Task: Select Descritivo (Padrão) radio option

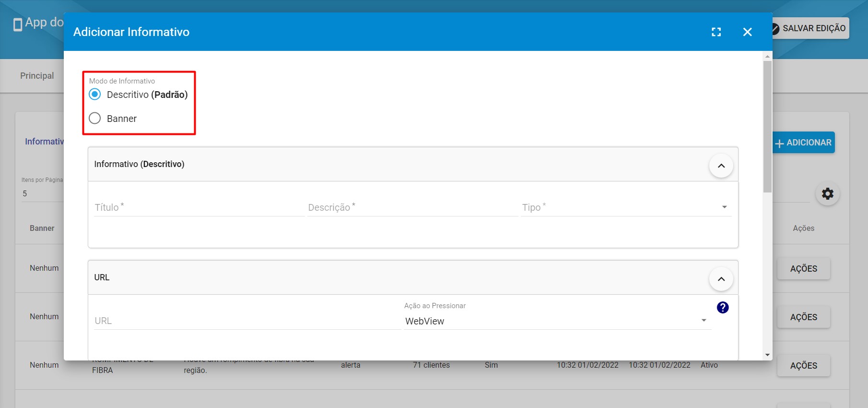Action: point(95,94)
